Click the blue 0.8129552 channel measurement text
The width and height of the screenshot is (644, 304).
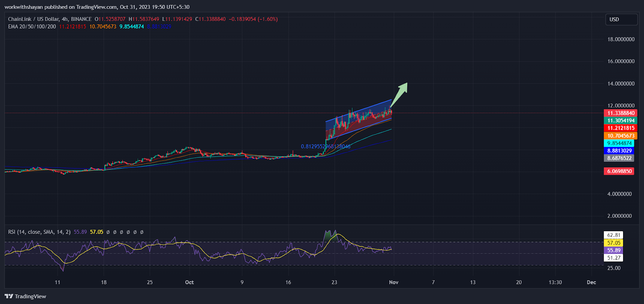(x=326, y=146)
